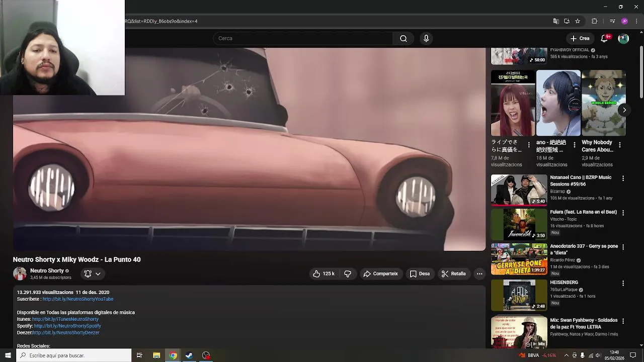Viewport: 644px width, 362px height.
Task: Open options for the 'ano' short
Action: click(x=574, y=145)
